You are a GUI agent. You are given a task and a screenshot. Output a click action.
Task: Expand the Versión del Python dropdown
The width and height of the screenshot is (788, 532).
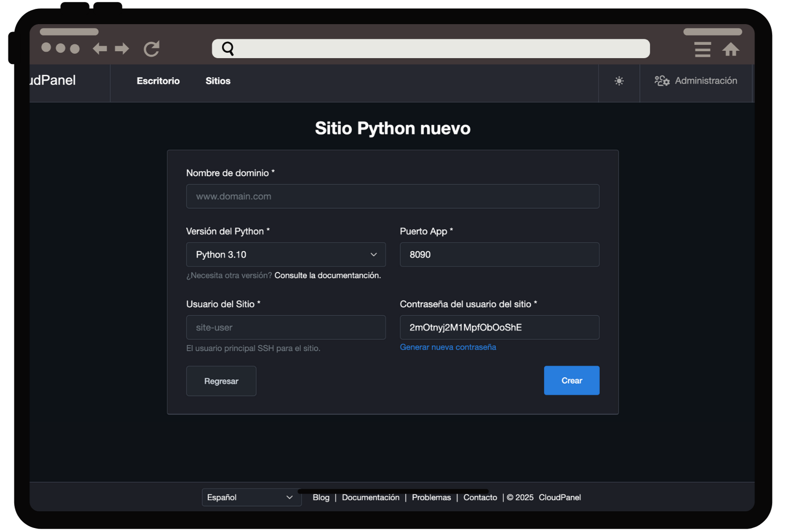(x=286, y=255)
